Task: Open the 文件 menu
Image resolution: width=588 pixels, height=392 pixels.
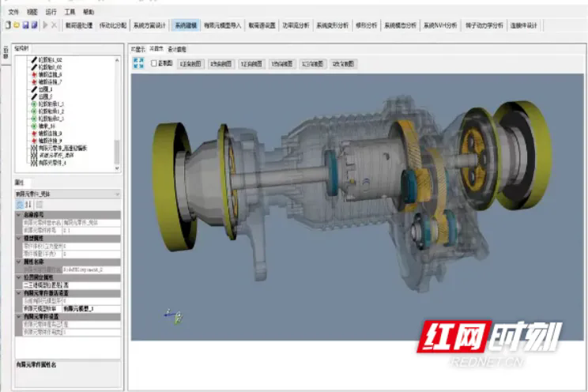Action: tap(13, 13)
